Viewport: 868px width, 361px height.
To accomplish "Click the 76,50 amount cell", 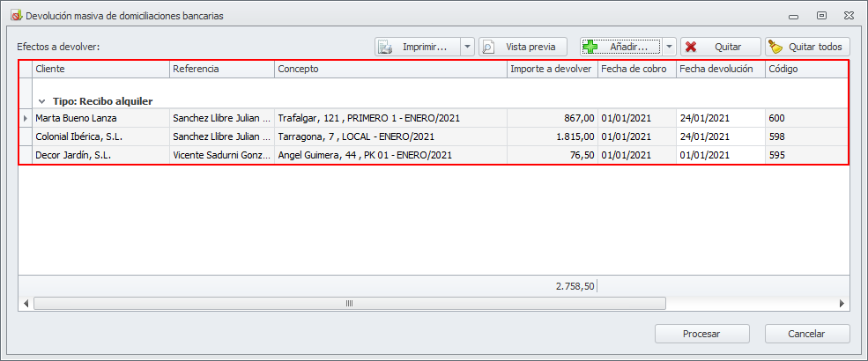I will pos(553,155).
